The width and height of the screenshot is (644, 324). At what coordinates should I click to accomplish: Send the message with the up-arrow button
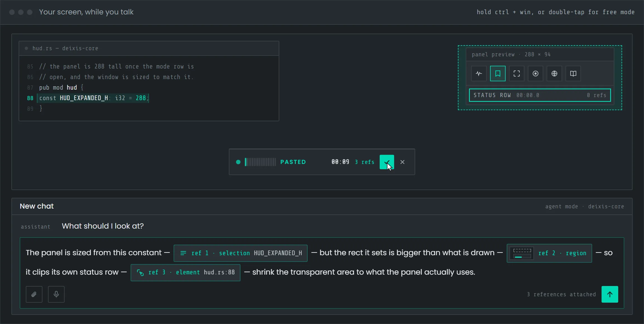click(x=610, y=294)
